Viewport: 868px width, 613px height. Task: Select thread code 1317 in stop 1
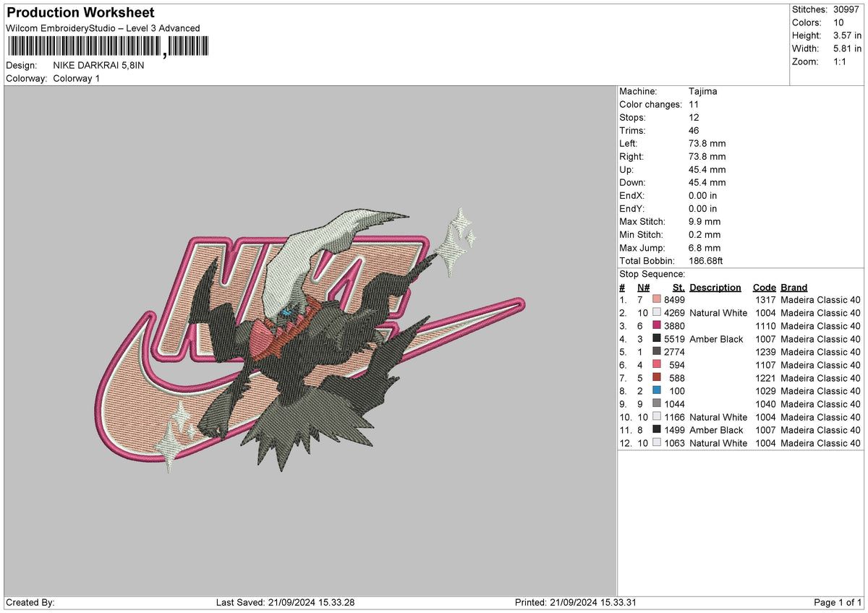coord(765,300)
